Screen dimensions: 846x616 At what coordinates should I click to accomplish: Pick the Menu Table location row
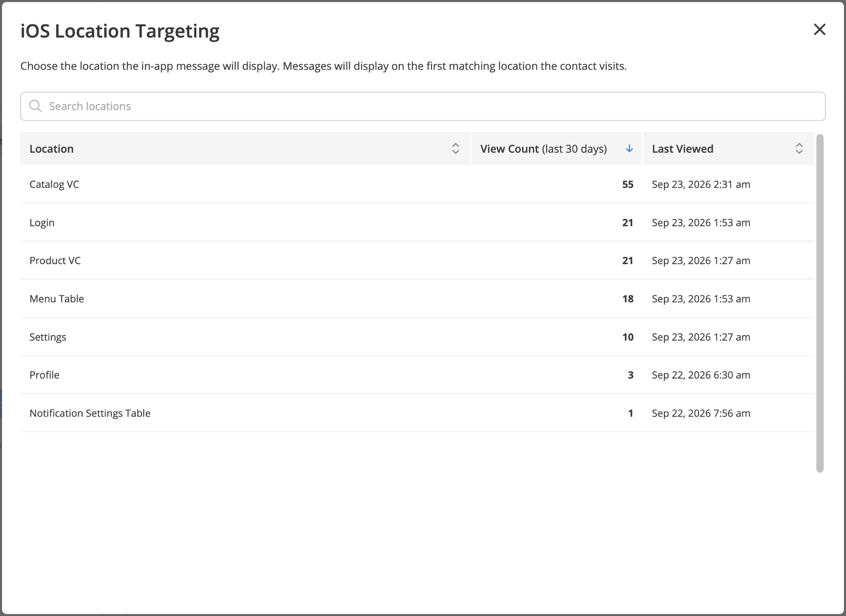(x=417, y=299)
